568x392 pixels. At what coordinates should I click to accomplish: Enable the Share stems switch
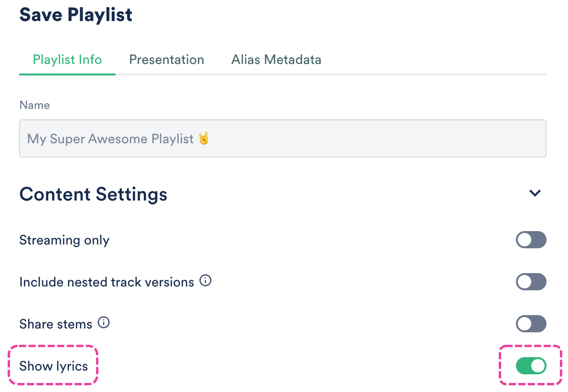pos(531,324)
